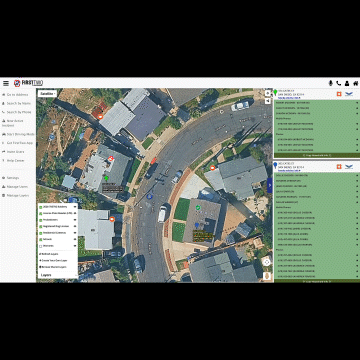Click the wings logo on the blue-pin card
360x360 pixels.
[349, 166]
